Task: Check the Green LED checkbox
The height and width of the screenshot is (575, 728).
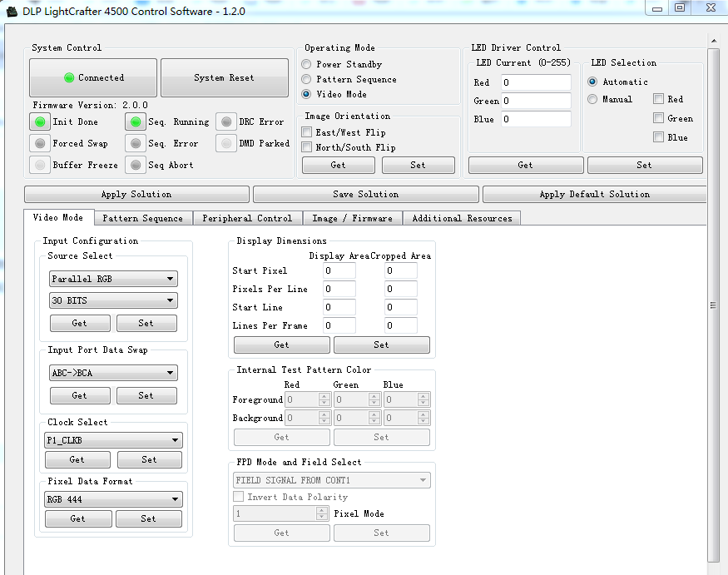Action: tap(658, 118)
